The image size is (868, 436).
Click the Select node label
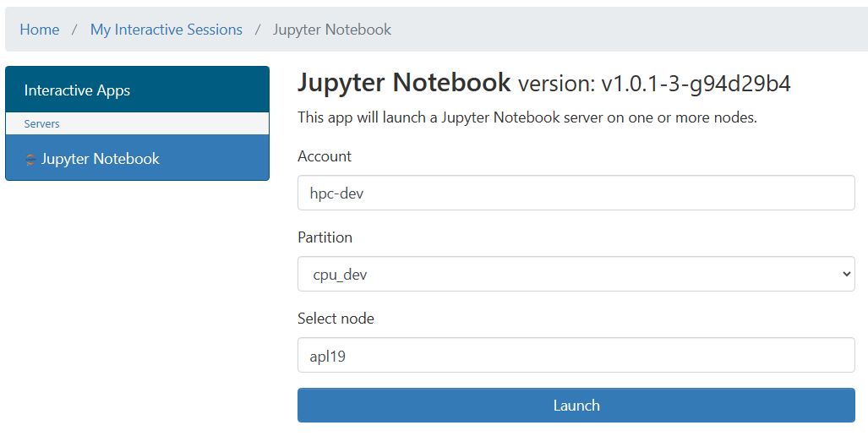pos(336,319)
